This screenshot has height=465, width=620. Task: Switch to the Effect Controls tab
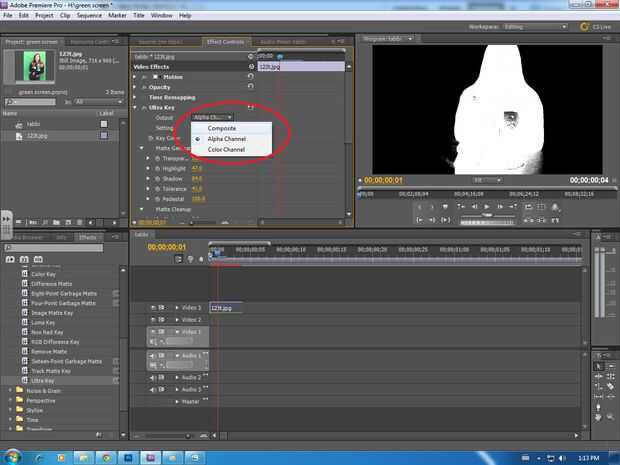pos(225,42)
